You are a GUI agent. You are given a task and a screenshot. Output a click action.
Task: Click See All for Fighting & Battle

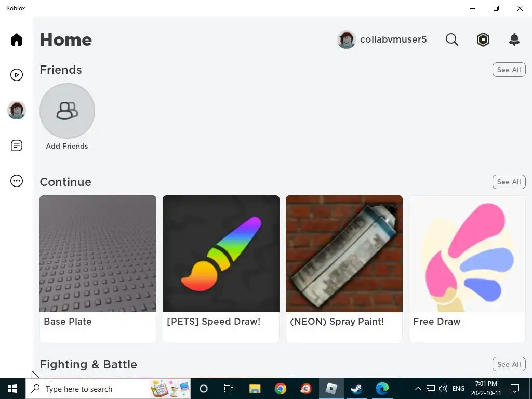[509, 364]
